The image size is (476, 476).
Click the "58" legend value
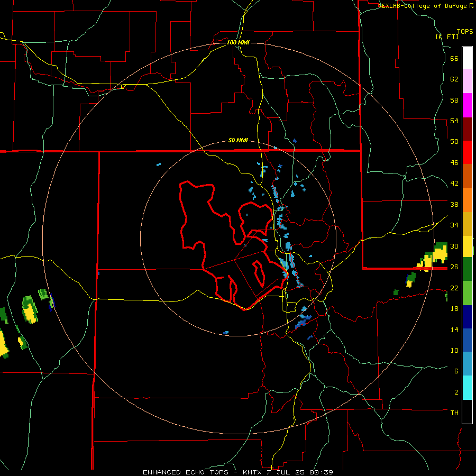pyautogui.click(x=454, y=100)
